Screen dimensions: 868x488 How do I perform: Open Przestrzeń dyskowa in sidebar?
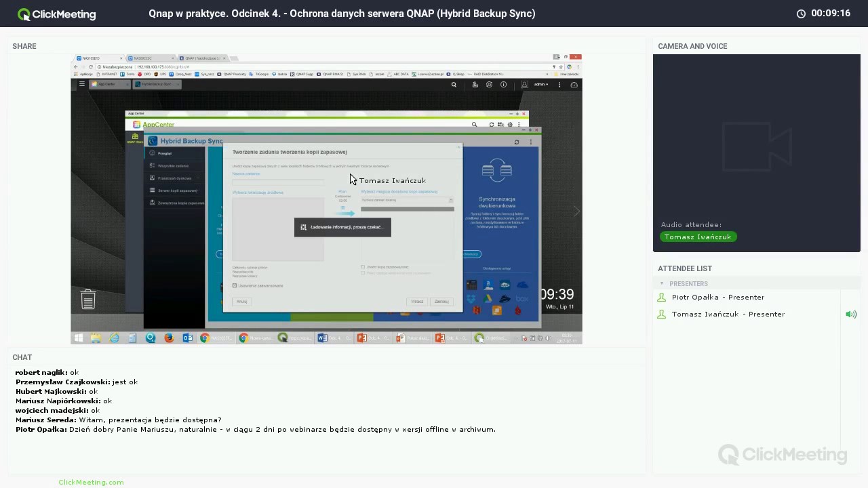coord(175,178)
